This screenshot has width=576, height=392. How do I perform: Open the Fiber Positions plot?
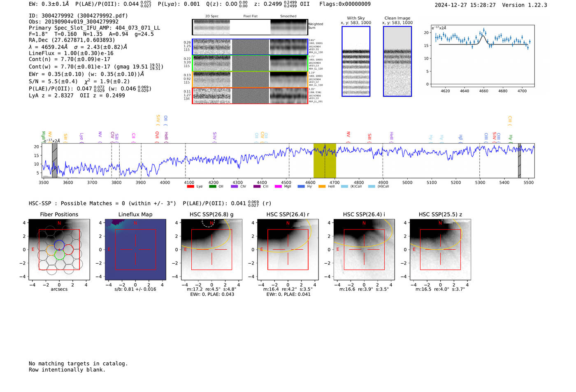click(x=59, y=250)
